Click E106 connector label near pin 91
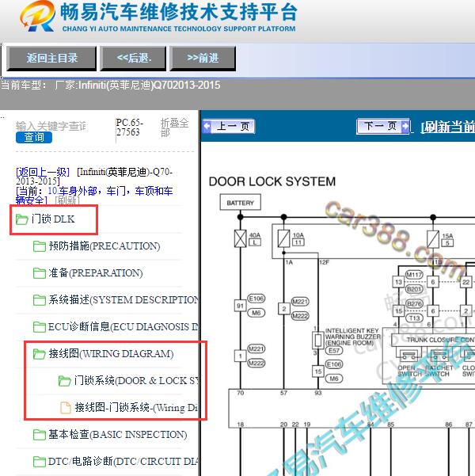Screen dimensions: 475x476 coord(256,299)
